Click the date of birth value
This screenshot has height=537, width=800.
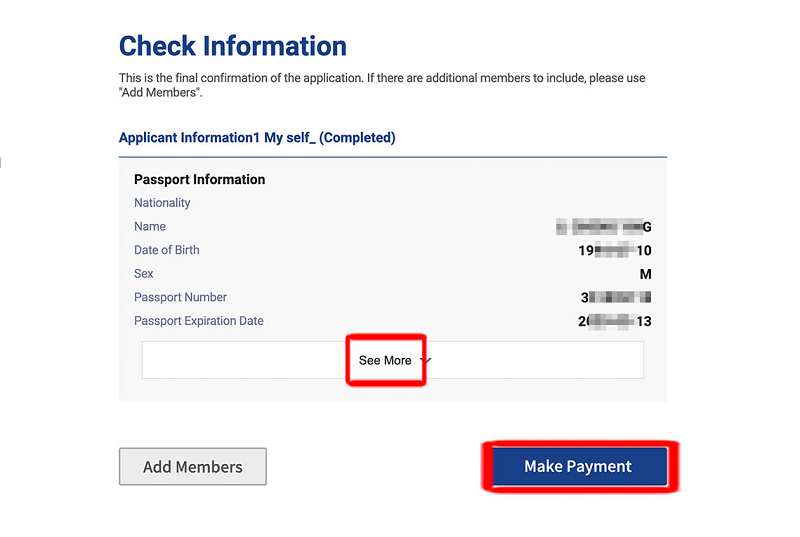click(x=615, y=250)
